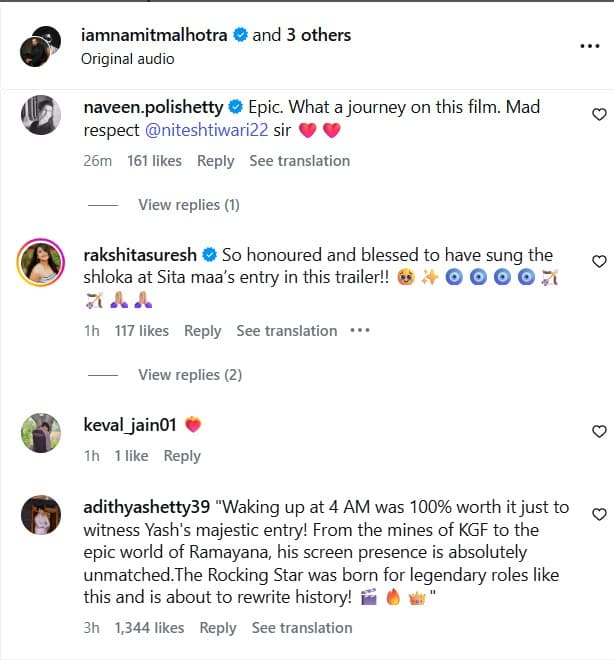Open more options dots on rakshitasuresh's comment
The width and height of the screenshot is (614, 660).
tap(360, 330)
